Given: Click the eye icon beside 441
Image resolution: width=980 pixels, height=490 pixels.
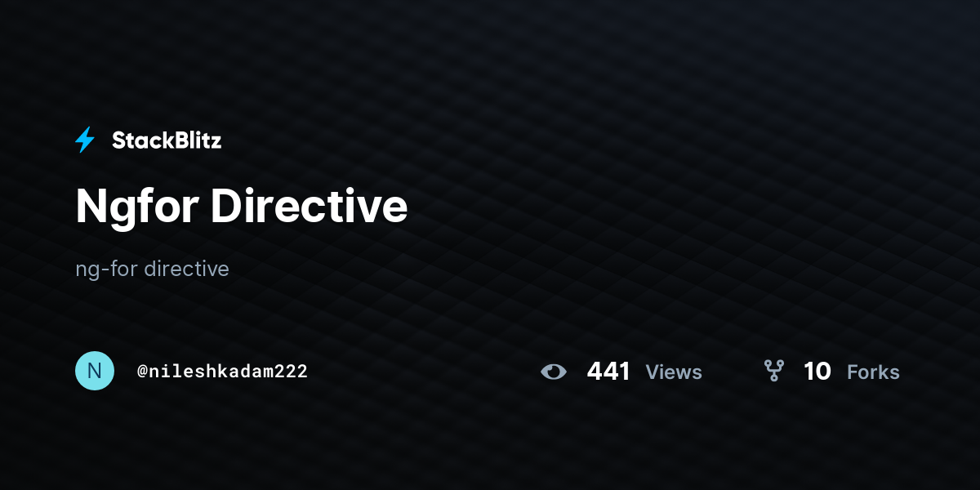Looking at the screenshot, I should pos(553,372).
